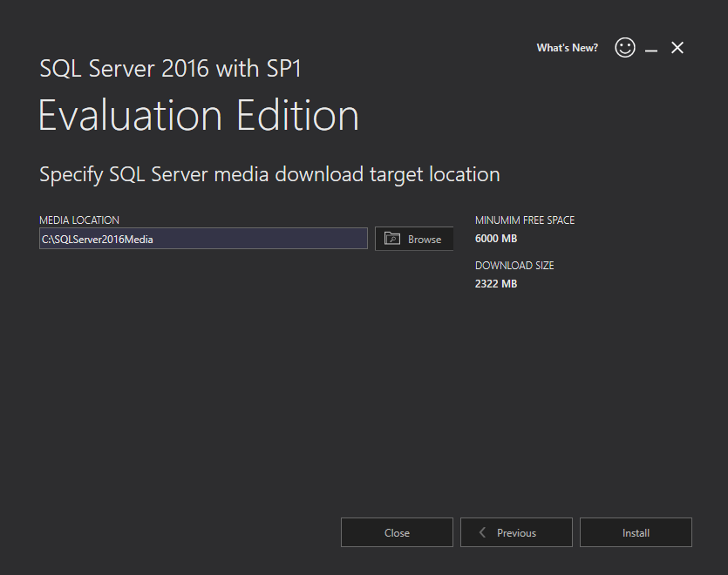728x575 pixels.
Task: Minimize the SQL Server installer window
Action: (651, 48)
